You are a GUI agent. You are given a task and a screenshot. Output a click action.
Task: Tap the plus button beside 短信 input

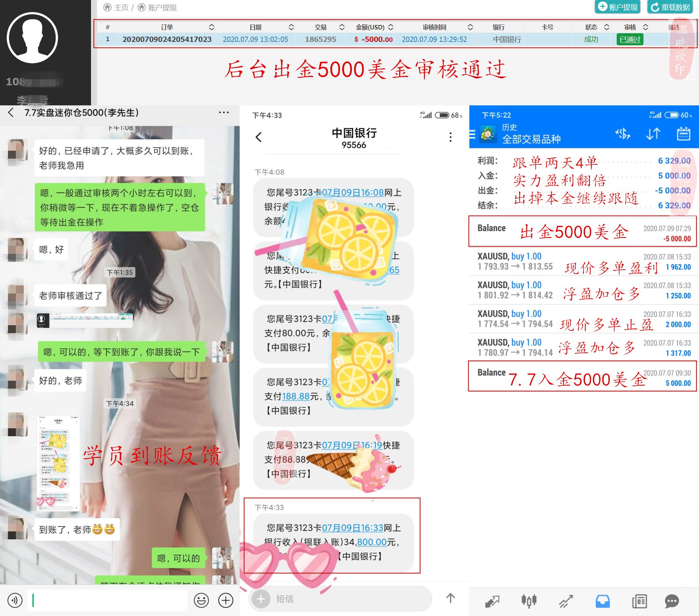point(261,599)
